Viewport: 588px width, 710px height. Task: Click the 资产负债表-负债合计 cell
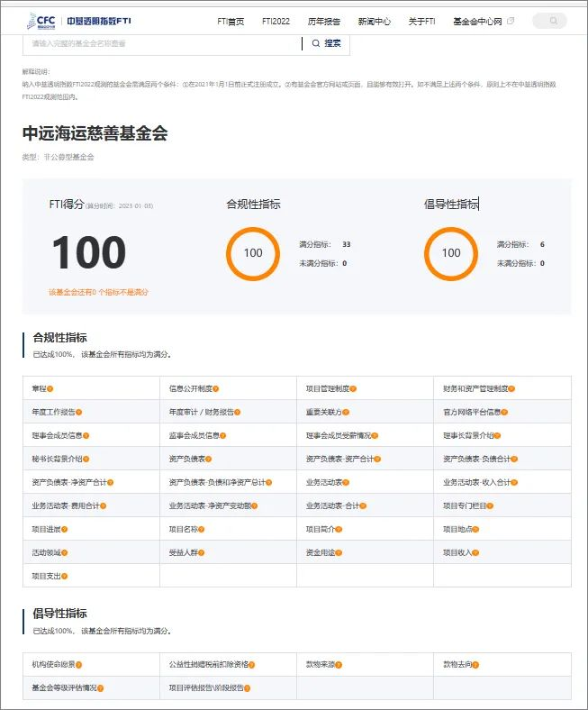point(502,460)
